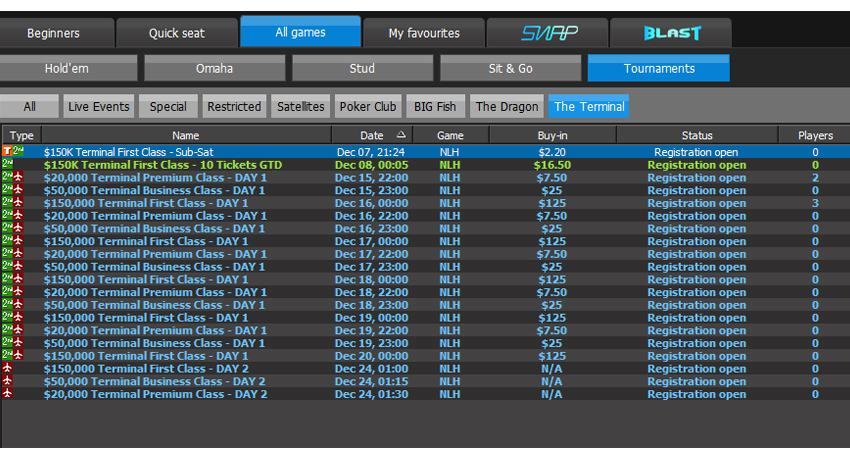Click airplane icon on Dec 15, 22:00 row
The height and width of the screenshot is (469, 850).
(x=20, y=178)
